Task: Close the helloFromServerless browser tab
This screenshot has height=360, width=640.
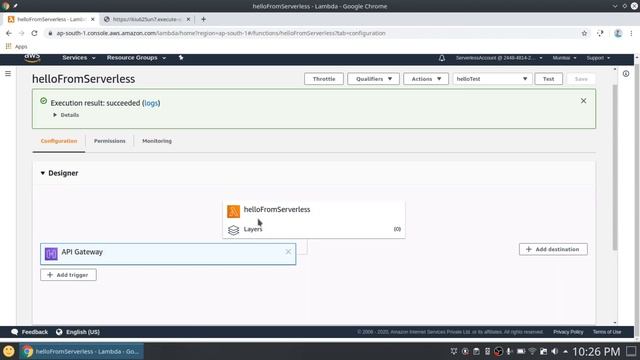Action: click(93, 19)
